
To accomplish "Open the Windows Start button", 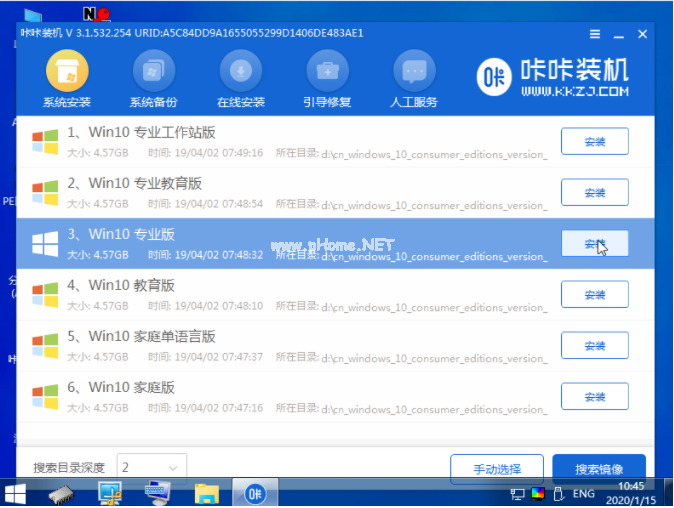I will (15, 494).
